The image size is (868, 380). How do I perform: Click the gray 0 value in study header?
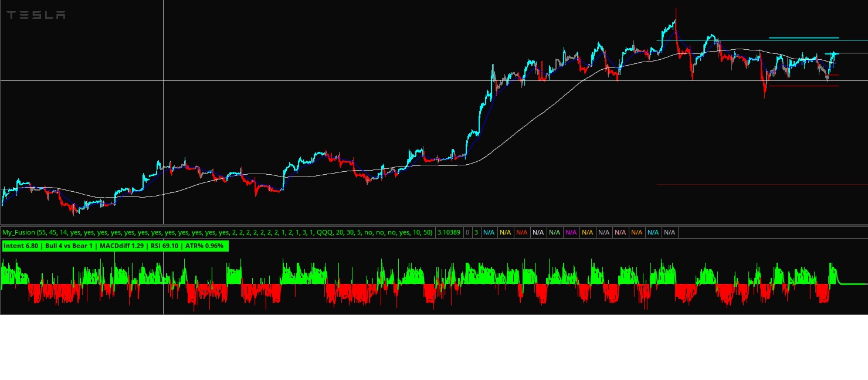coord(467,232)
